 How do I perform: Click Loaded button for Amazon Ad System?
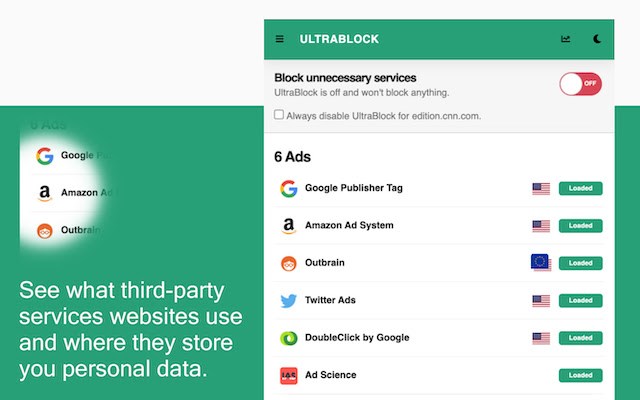pyautogui.click(x=580, y=226)
